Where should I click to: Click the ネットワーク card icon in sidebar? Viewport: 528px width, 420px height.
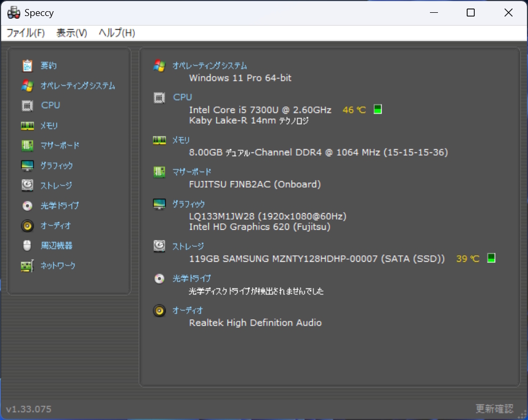pyautogui.click(x=27, y=266)
